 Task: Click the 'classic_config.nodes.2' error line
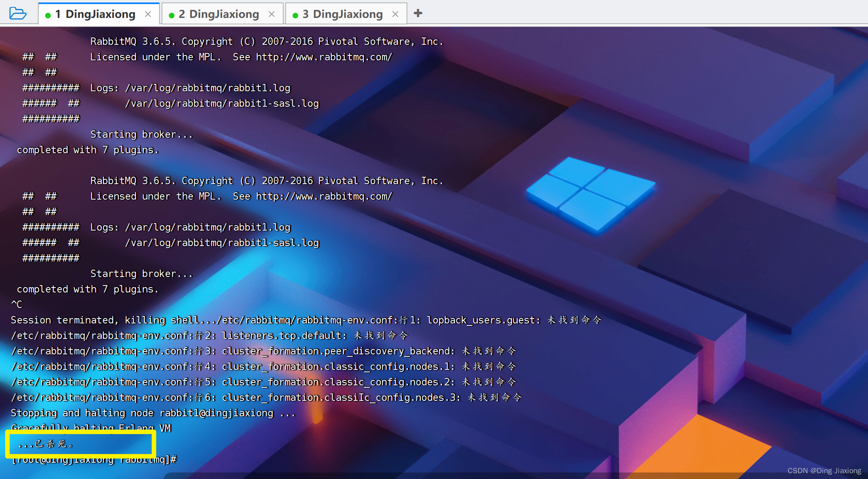pos(264,382)
